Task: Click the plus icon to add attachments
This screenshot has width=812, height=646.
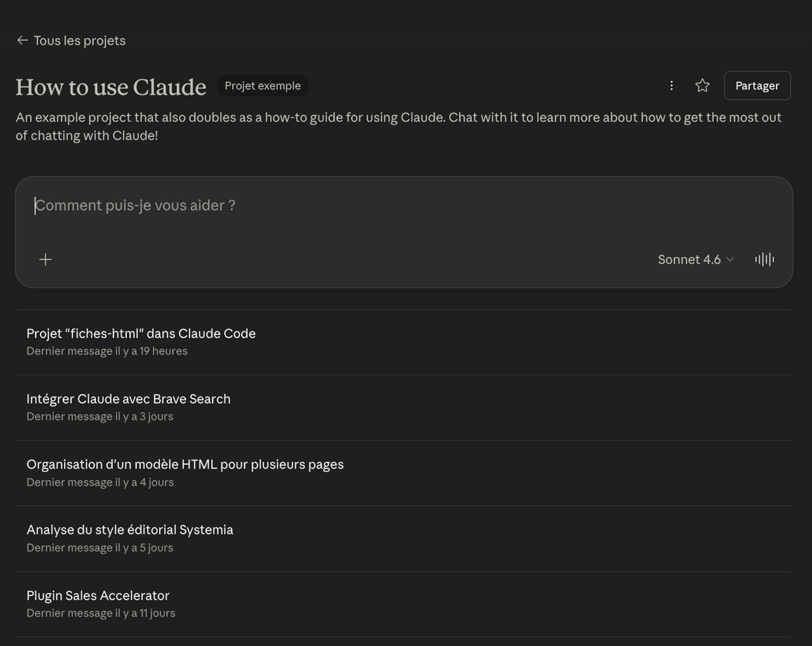Action: point(46,260)
